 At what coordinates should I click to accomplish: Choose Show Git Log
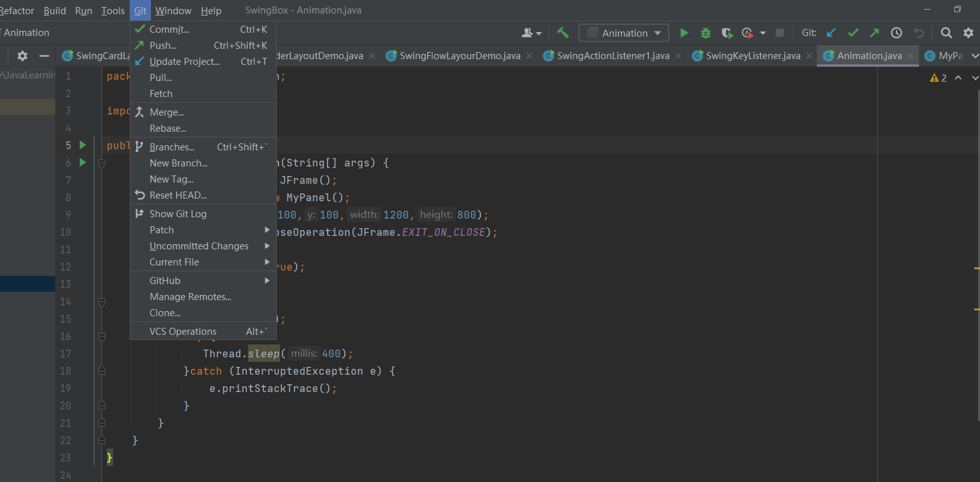click(203, 214)
